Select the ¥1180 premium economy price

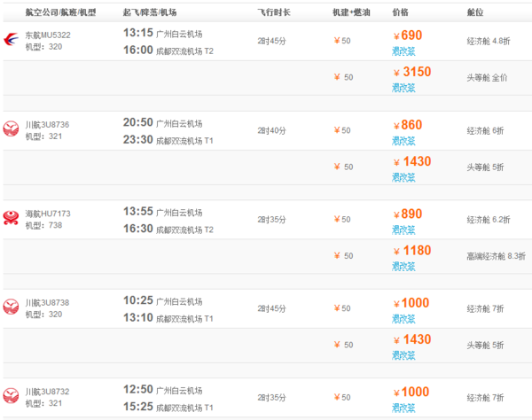(x=412, y=251)
